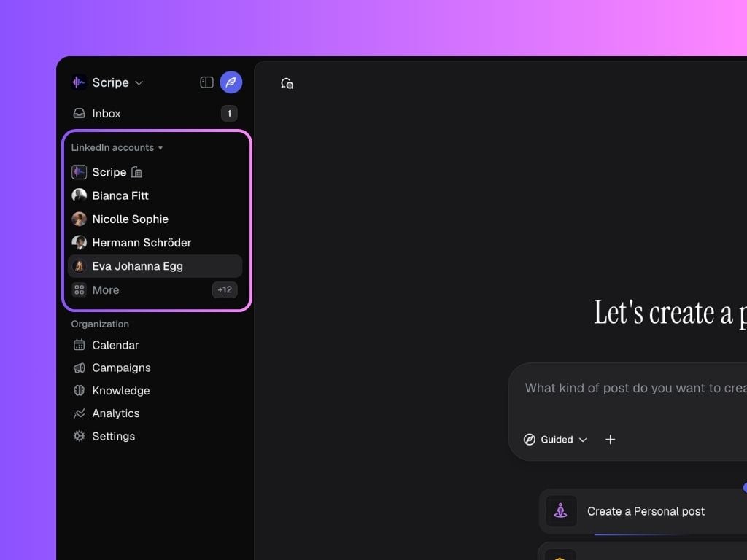Open Calendar in Organization
747x560 pixels.
click(155, 345)
